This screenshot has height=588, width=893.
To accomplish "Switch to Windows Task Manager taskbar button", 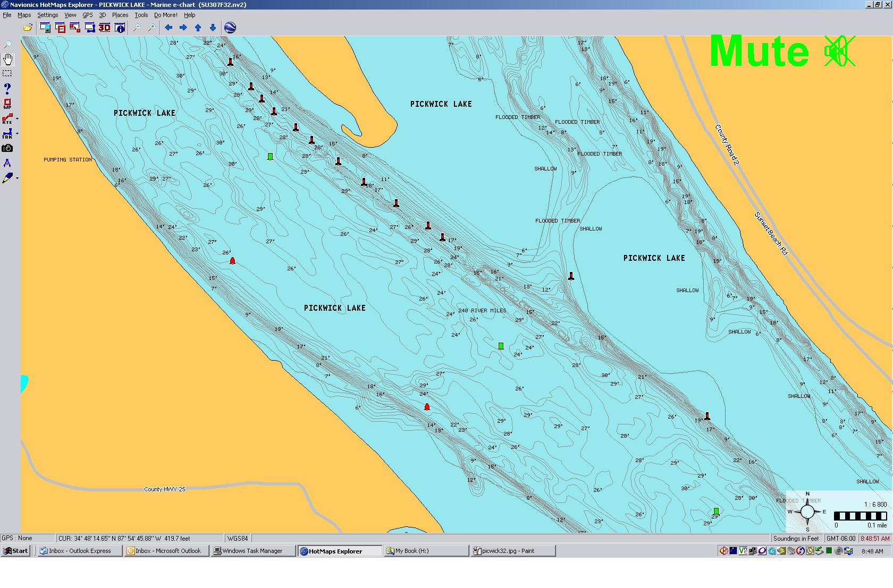I will (x=252, y=551).
